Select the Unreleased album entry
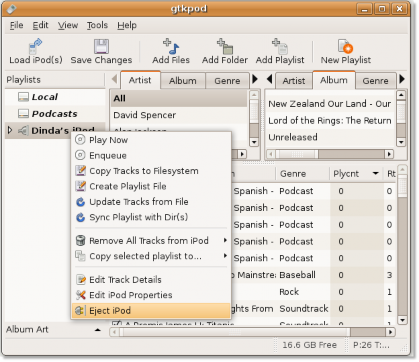The image size is (419, 362). pos(330,137)
